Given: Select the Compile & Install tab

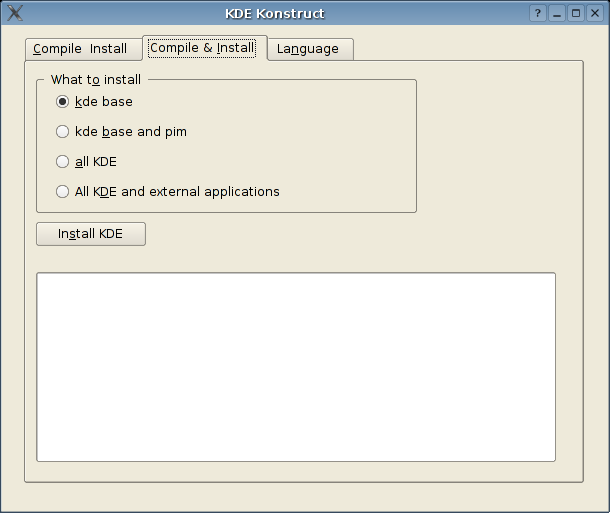Looking at the screenshot, I should pyautogui.click(x=205, y=48).
